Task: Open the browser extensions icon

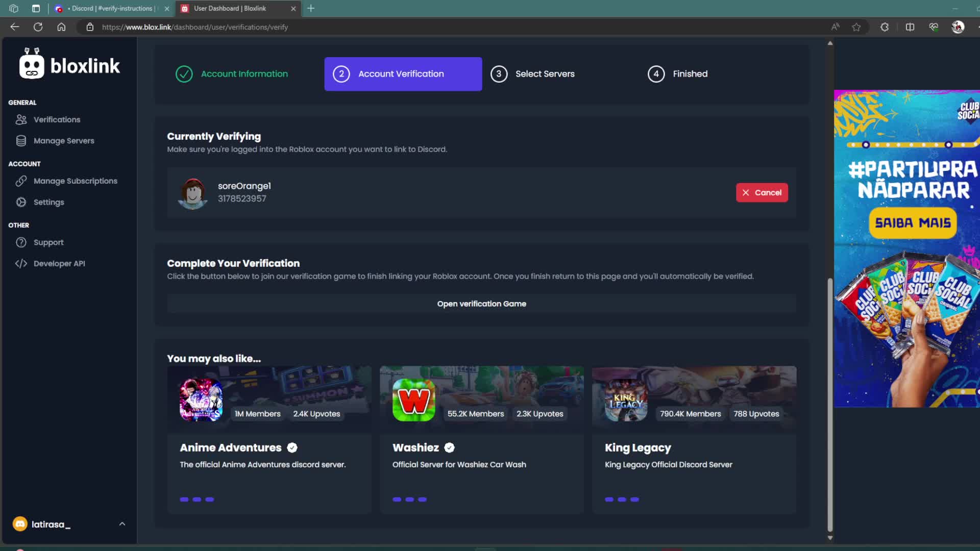Action: 885,27
